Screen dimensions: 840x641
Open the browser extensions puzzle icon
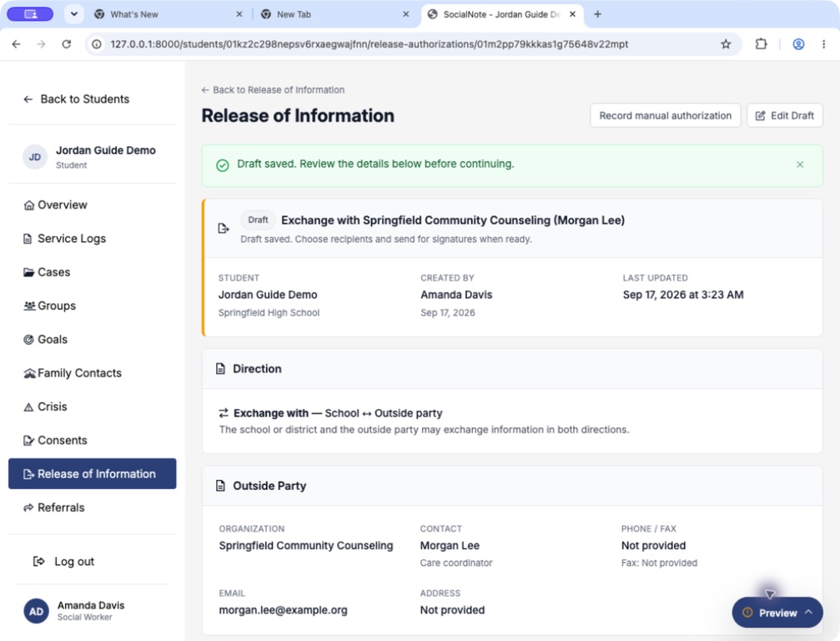click(x=761, y=44)
